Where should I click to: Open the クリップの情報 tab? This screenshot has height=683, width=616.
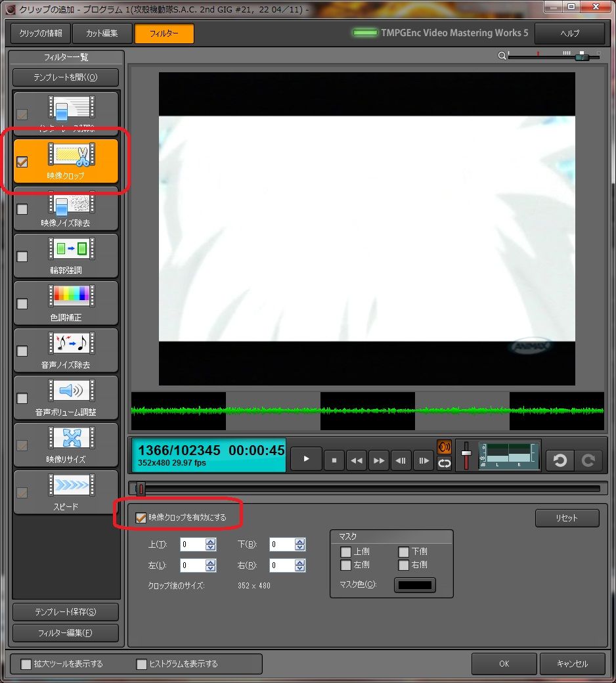coord(41,33)
